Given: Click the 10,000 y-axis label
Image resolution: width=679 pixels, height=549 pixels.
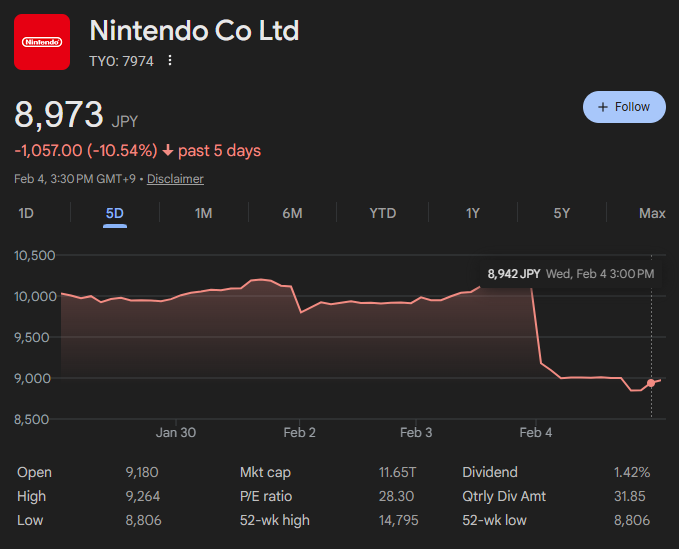Looking at the screenshot, I should [x=36, y=297].
